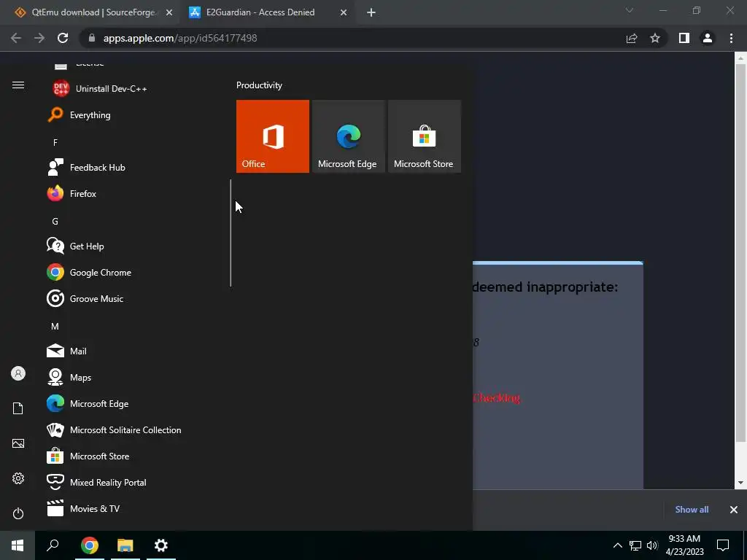The width and height of the screenshot is (747, 560).
Task: Open the clock showing 9:33 AM
Action: pos(684,545)
